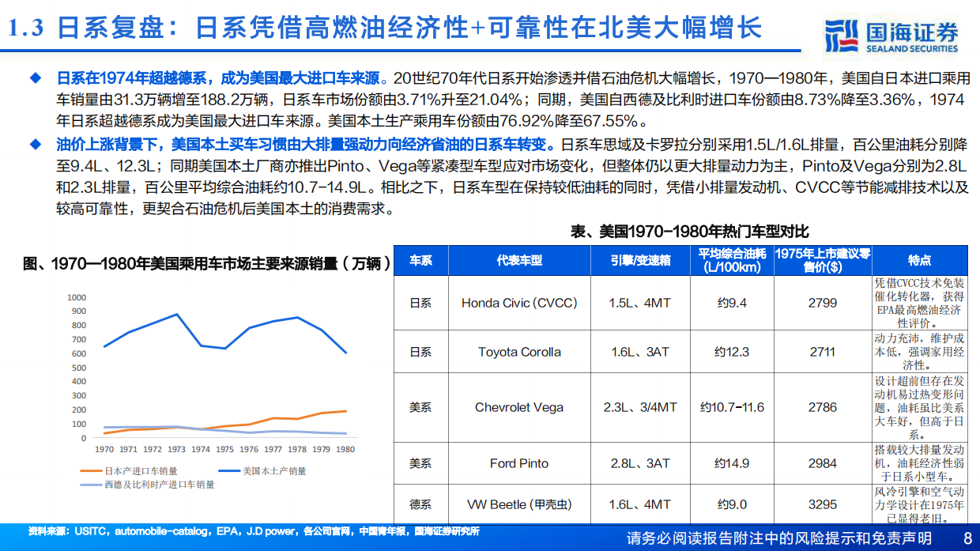Click legend label 日本产进口车销量
The height and width of the screenshot is (551, 980).
click(x=141, y=470)
